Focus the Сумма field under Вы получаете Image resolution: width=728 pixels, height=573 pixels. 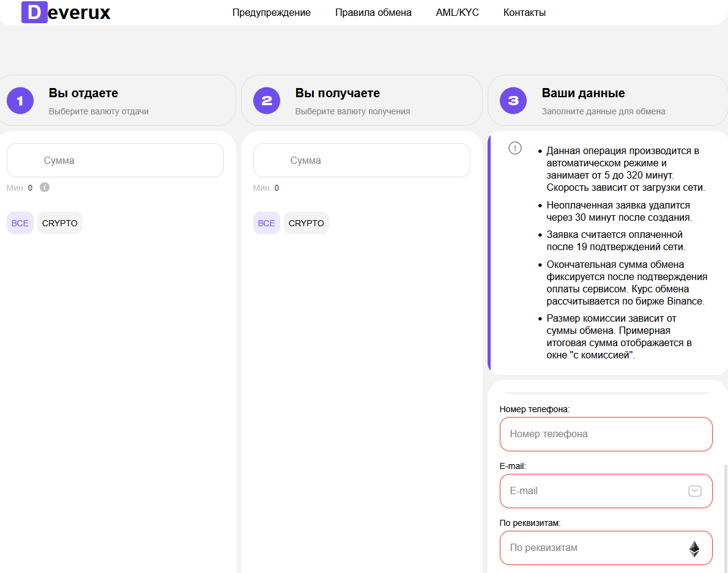(362, 160)
